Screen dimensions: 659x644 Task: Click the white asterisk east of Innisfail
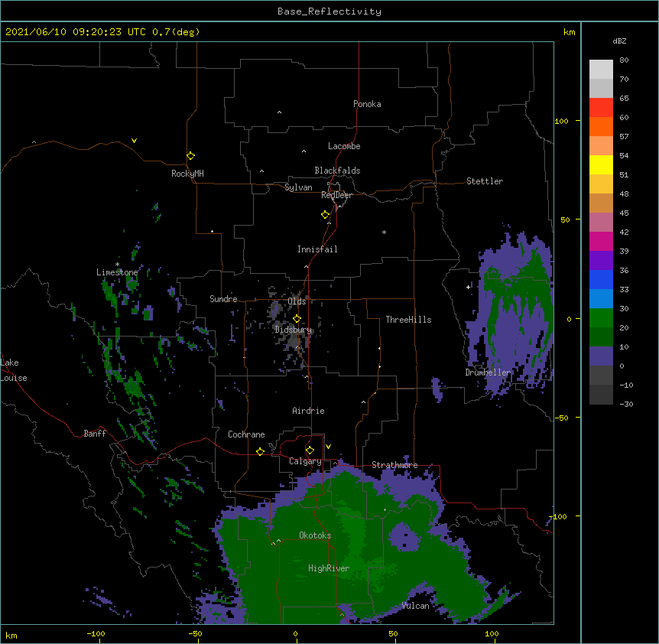point(384,233)
